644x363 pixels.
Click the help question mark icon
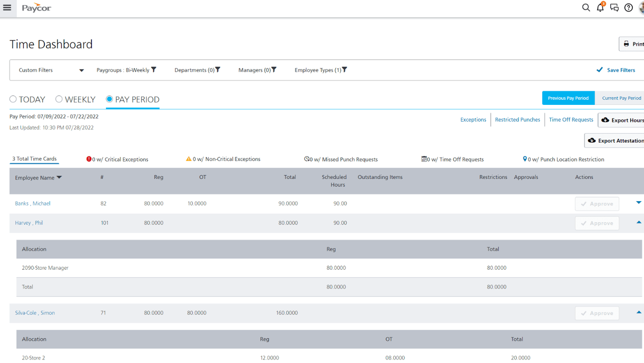click(628, 8)
